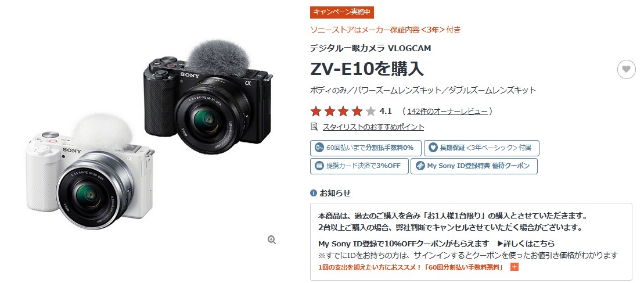Click the coupon ticket icon in My Sony badge
The image size is (644, 283).
[420, 166]
